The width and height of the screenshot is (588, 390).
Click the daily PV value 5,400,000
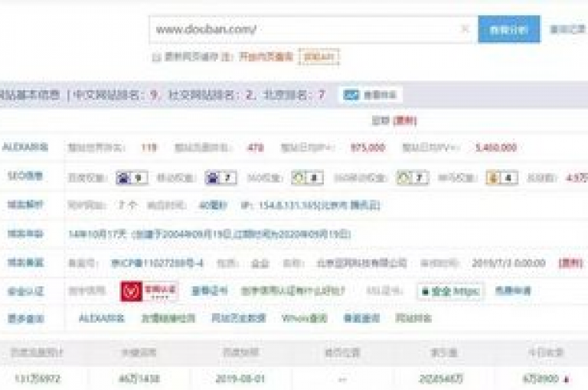(496, 148)
